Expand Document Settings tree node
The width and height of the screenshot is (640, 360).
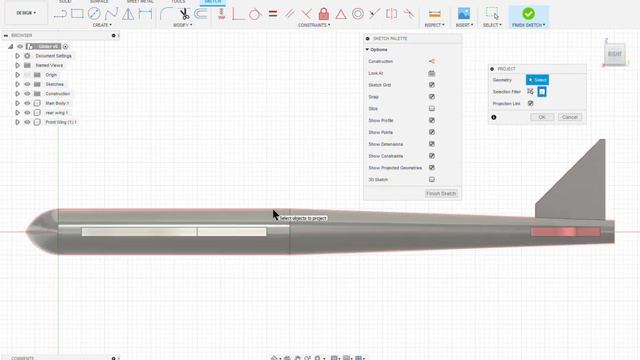(x=17, y=56)
